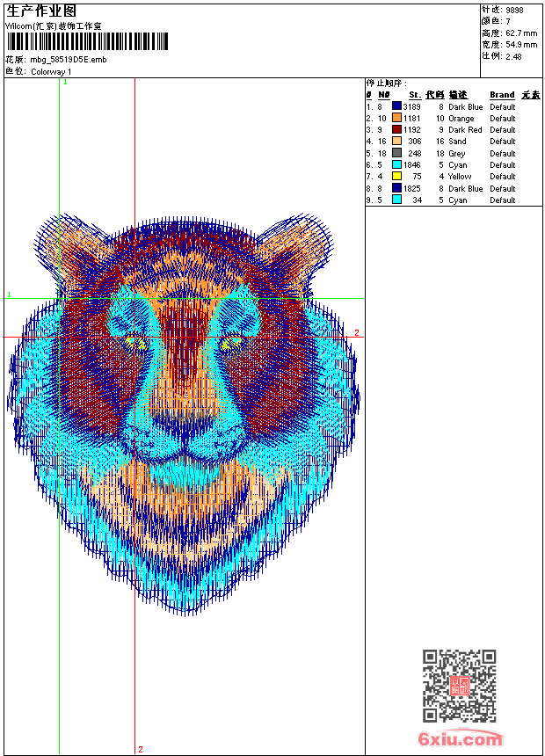Select the Grey color swatch
Image resolution: width=545 pixels, height=756 pixels.
coord(396,154)
